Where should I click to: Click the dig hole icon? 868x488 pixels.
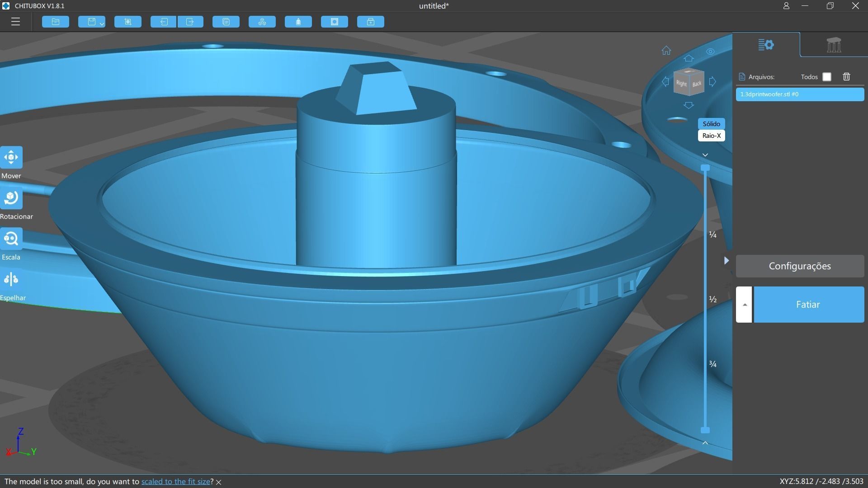click(335, 22)
